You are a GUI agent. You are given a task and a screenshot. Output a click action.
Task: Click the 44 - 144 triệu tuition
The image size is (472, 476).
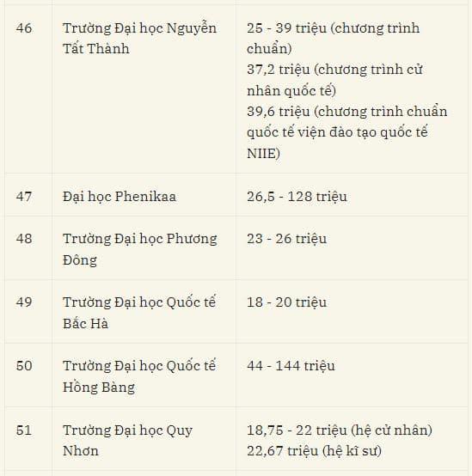click(291, 365)
